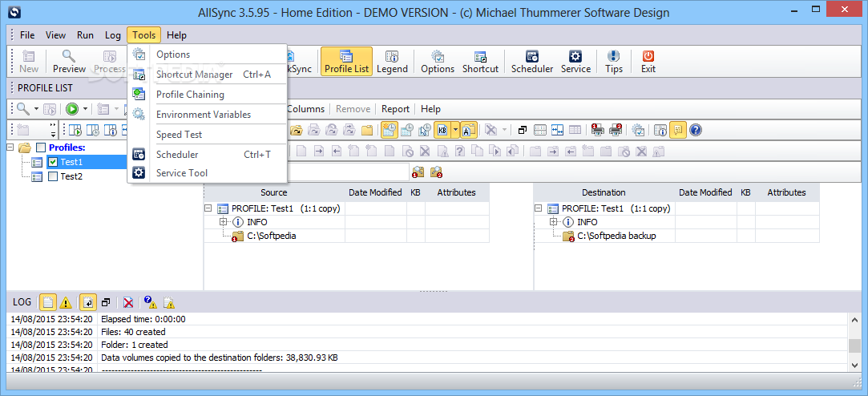Run Speed Test from Tools menu

(208, 135)
